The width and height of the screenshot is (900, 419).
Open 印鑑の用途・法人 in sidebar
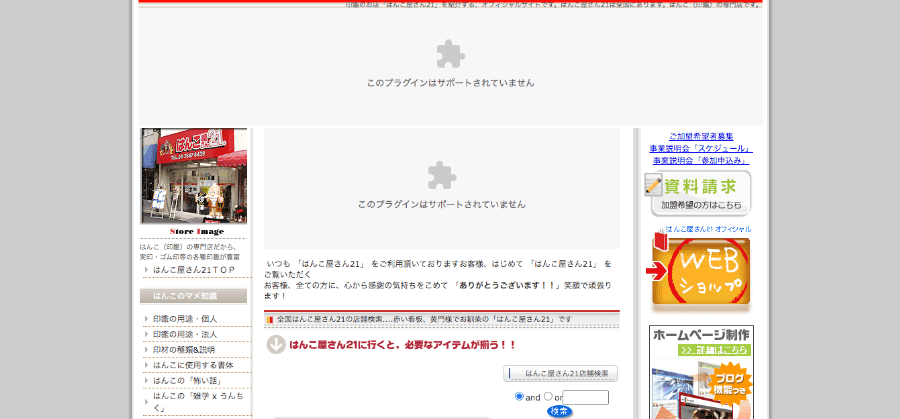(185, 333)
